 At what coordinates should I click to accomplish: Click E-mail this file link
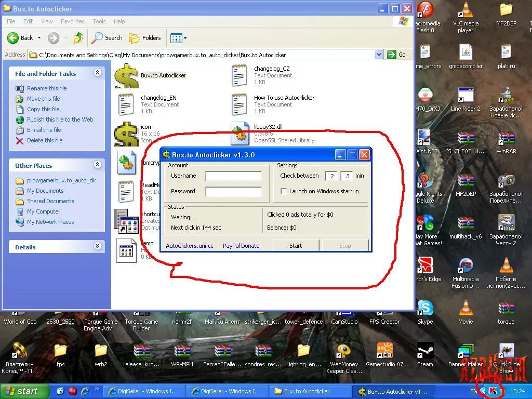(x=44, y=130)
